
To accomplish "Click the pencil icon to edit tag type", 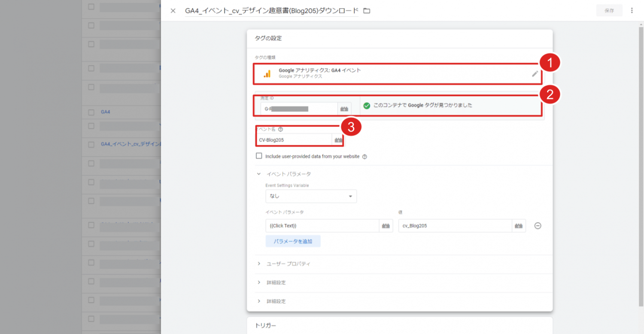I will (535, 74).
